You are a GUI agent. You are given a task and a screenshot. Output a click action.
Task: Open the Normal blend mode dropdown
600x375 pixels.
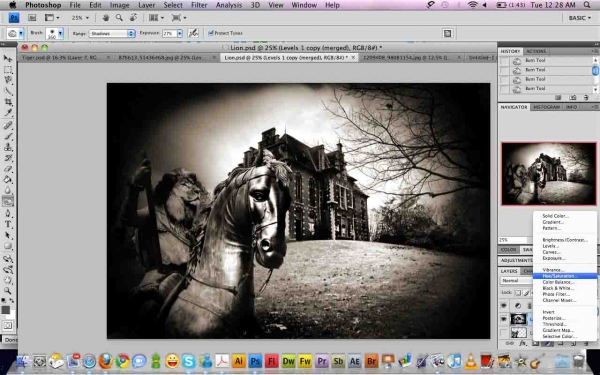[516, 280]
